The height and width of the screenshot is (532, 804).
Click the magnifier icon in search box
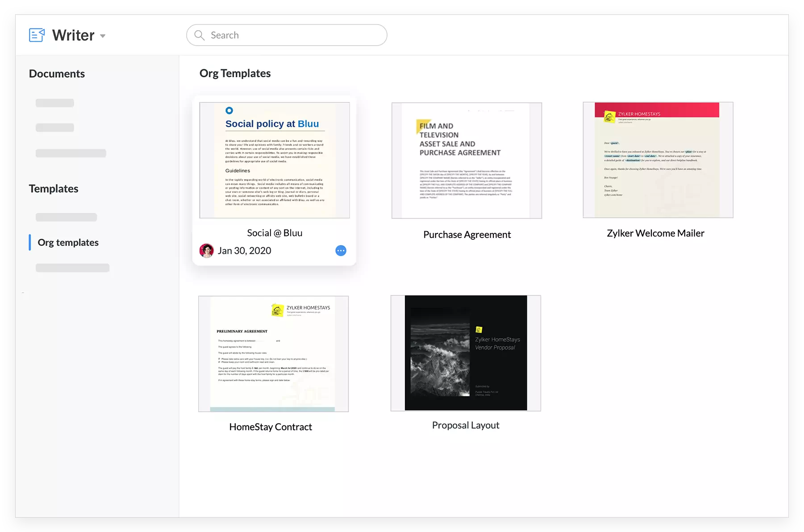tap(199, 35)
